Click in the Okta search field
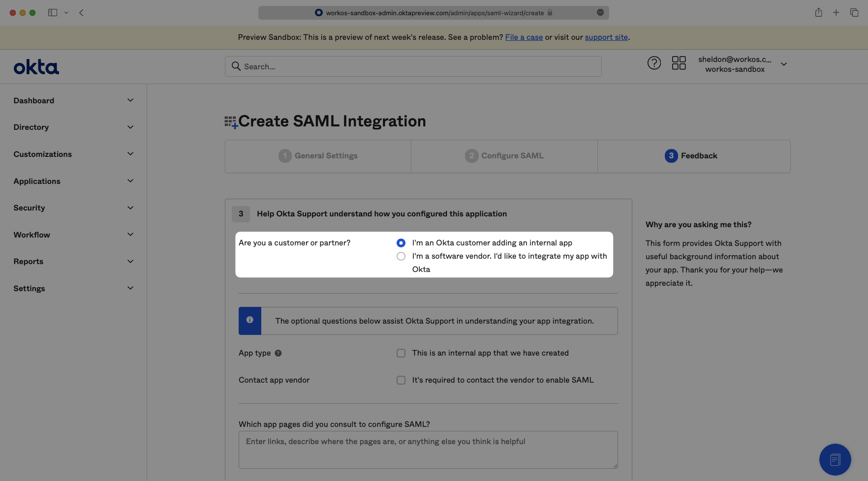Screen dimensions: 868x481 pos(413,66)
